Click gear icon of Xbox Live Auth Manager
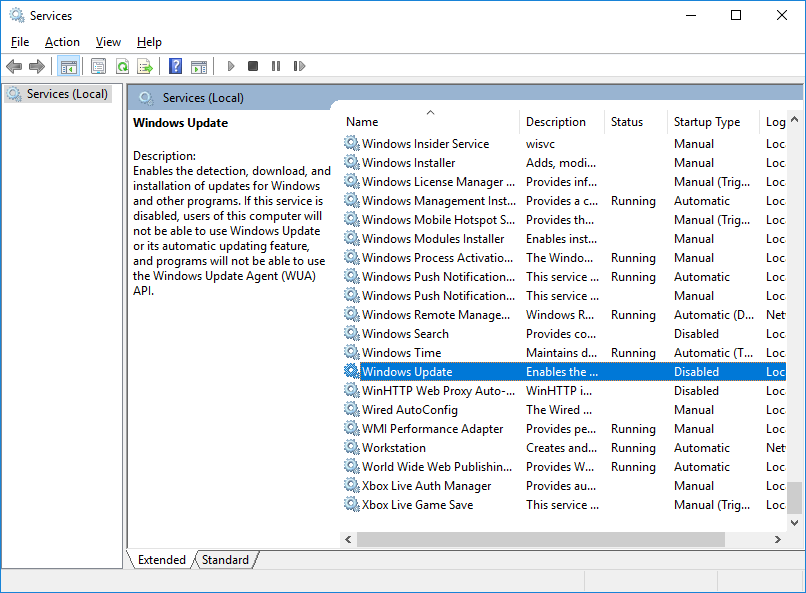Screen dimensions: 806x593 [352, 485]
